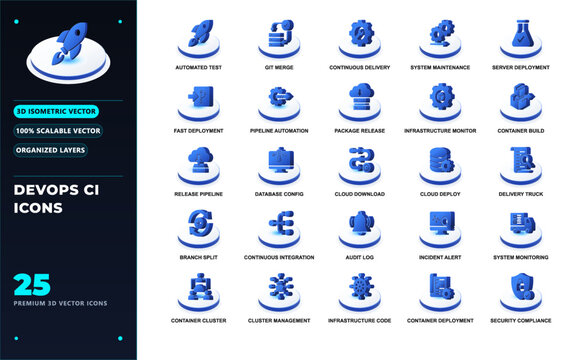
Task: Click the Cloud Deploy label
Action: (x=440, y=194)
